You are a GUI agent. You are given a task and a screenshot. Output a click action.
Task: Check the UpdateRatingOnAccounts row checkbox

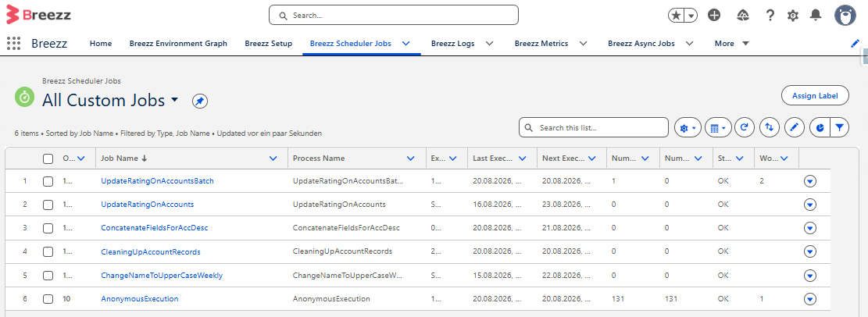48,205
